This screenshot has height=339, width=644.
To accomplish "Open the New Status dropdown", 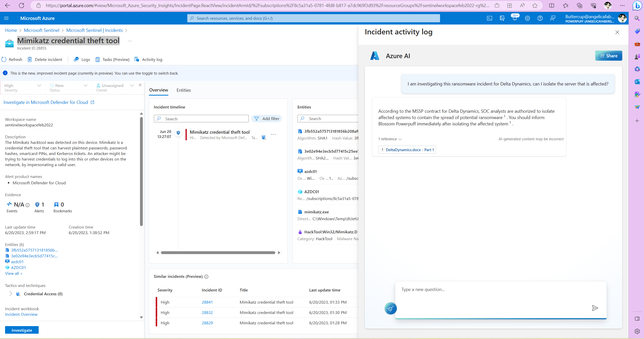I will click(x=86, y=86).
